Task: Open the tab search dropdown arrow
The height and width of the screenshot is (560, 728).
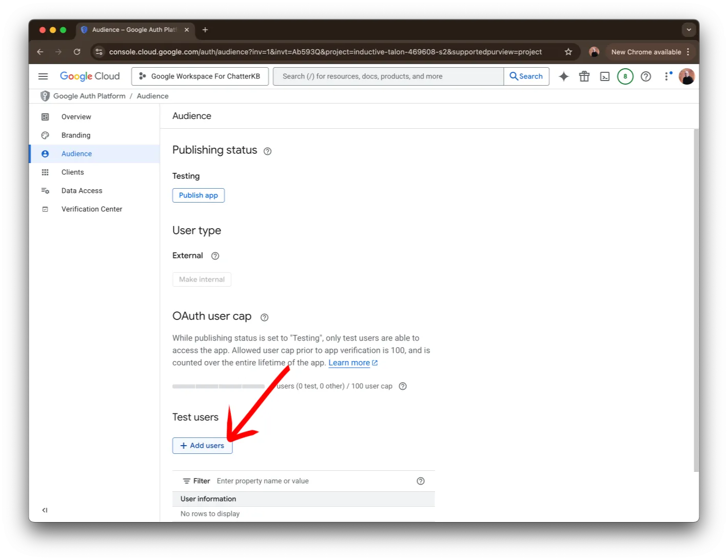Action: tap(689, 30)
